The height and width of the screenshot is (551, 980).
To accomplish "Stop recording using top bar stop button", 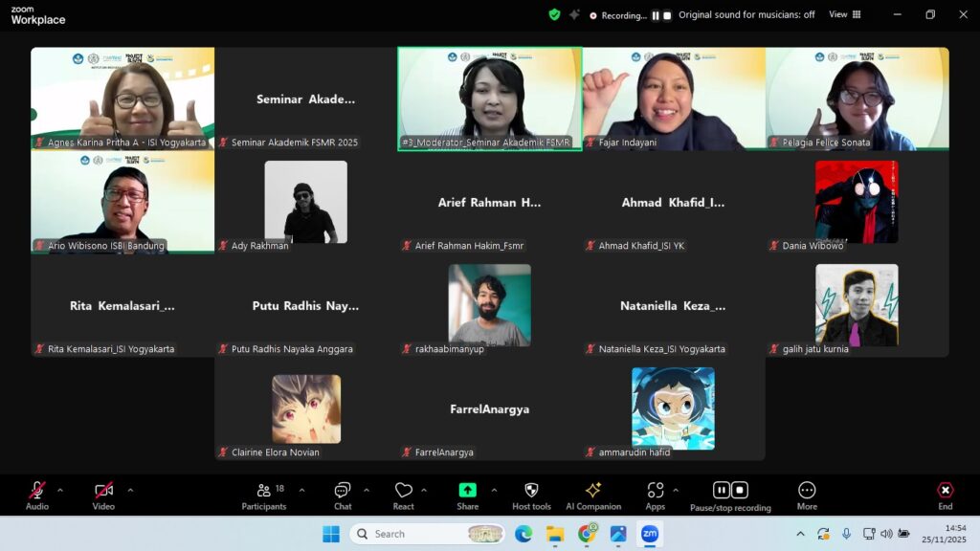I will (x=668, y=15).
